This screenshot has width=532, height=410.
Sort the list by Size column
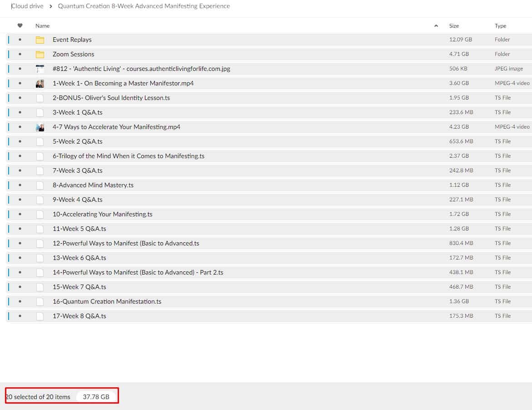tap(454, 26)
